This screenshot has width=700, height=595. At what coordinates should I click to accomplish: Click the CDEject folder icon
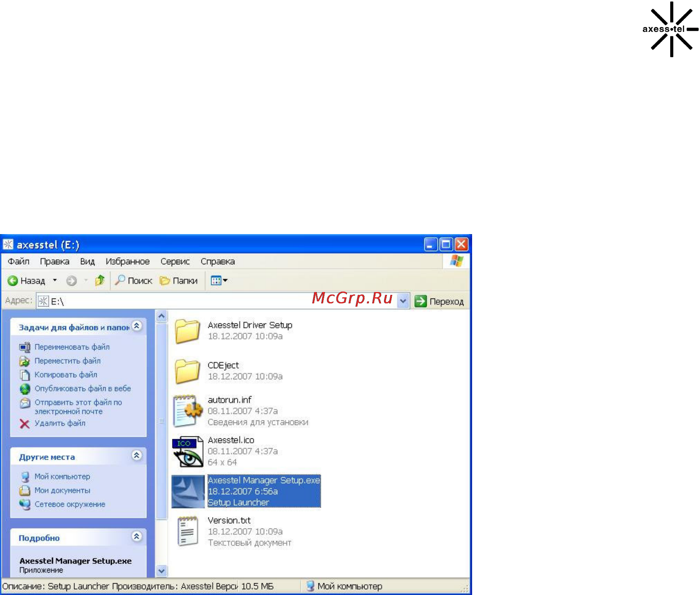pyautogui.click(x=187, y=371)
